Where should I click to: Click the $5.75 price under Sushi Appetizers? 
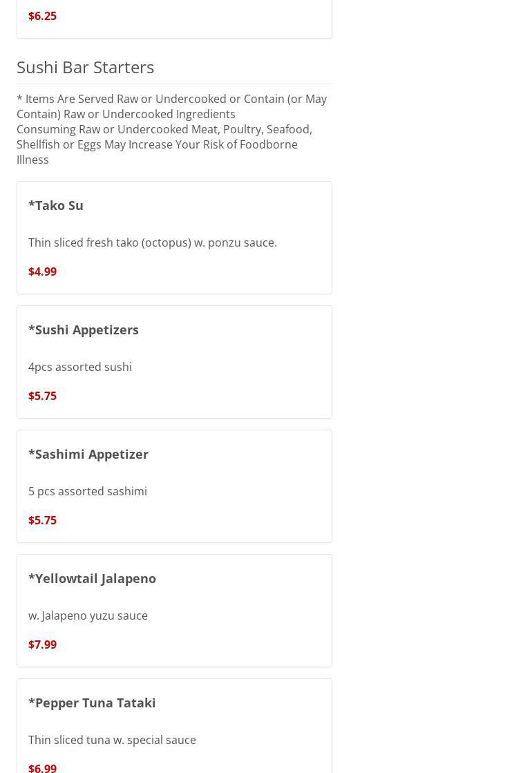(x=42, y=396)
